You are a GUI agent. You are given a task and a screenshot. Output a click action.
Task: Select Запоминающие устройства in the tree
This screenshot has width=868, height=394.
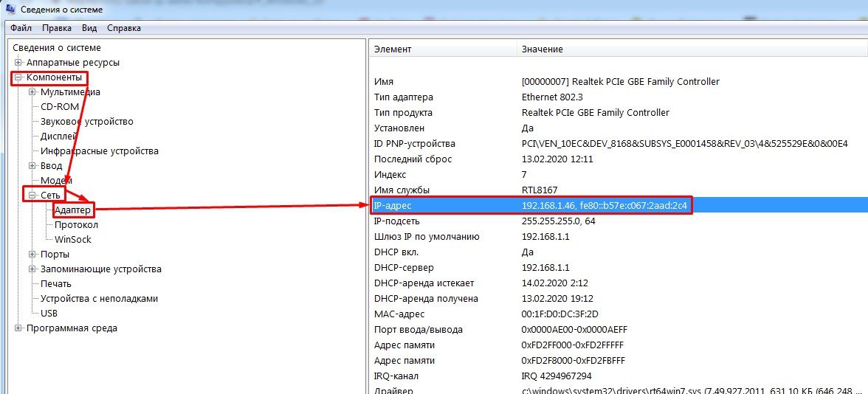pyautogui.click(x=101, y=269)
